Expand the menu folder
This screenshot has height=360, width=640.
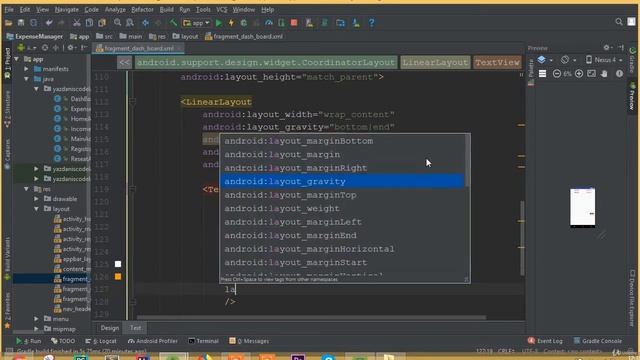click(x=36, y=319)
